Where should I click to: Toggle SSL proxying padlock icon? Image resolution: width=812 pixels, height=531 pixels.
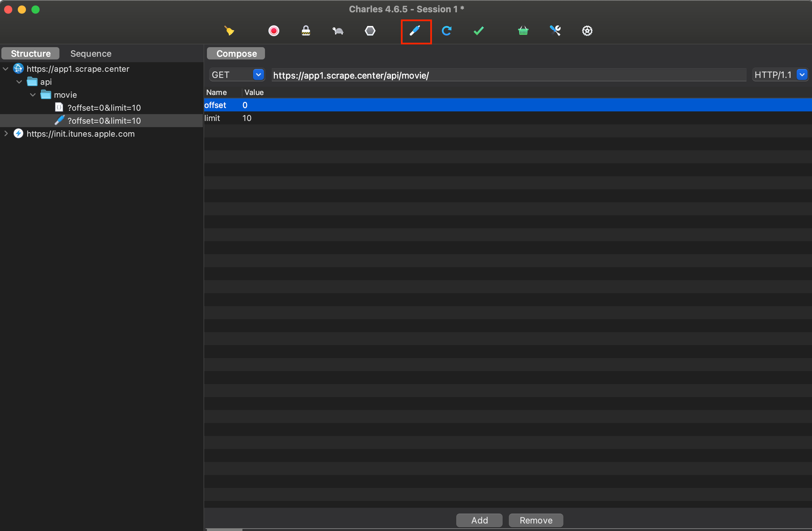[x=306, y=31]
